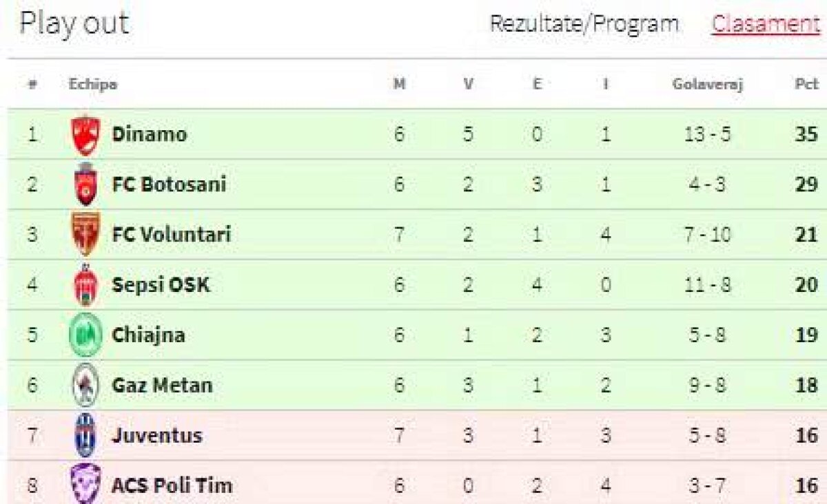Click the Pct column header

[806, 85]
